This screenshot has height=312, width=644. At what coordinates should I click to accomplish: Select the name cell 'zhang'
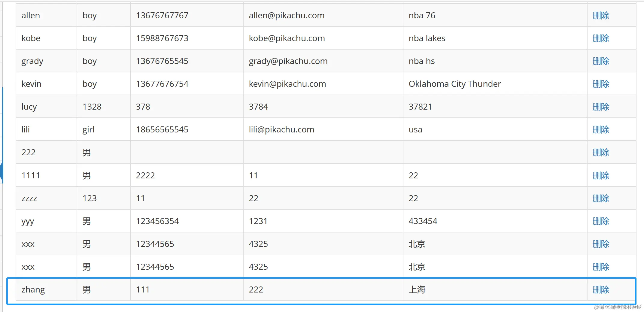click(x=33, y=290)
